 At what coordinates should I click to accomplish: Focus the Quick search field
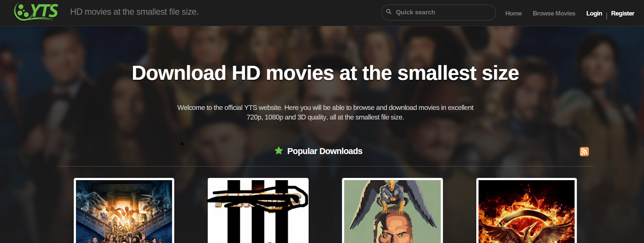coord(438,12)
